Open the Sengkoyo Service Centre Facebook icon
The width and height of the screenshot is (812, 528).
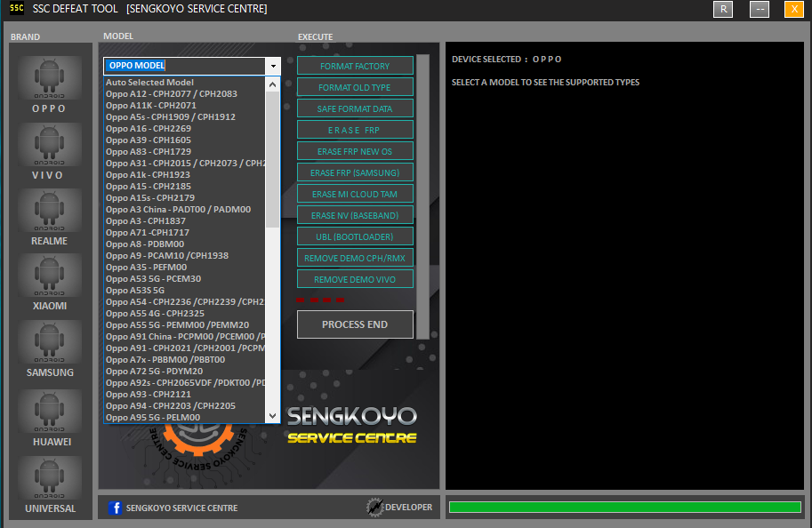coord(116,508)
